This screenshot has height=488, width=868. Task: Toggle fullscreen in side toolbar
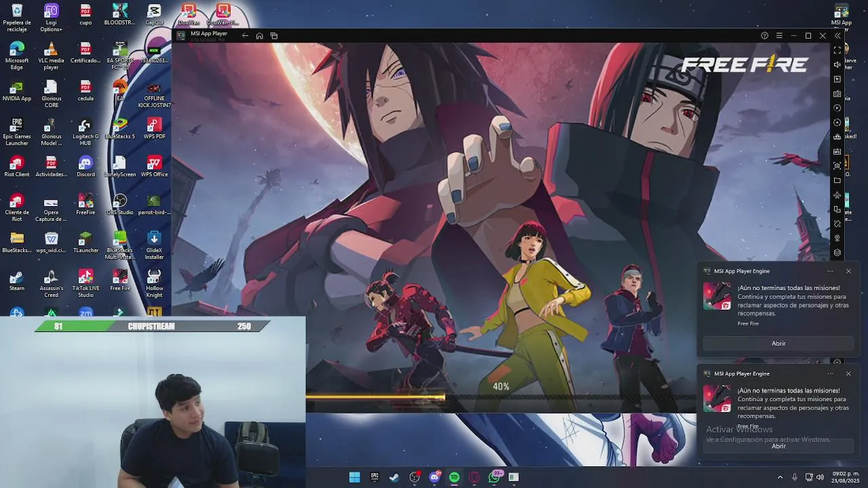[x=837, y=50]
